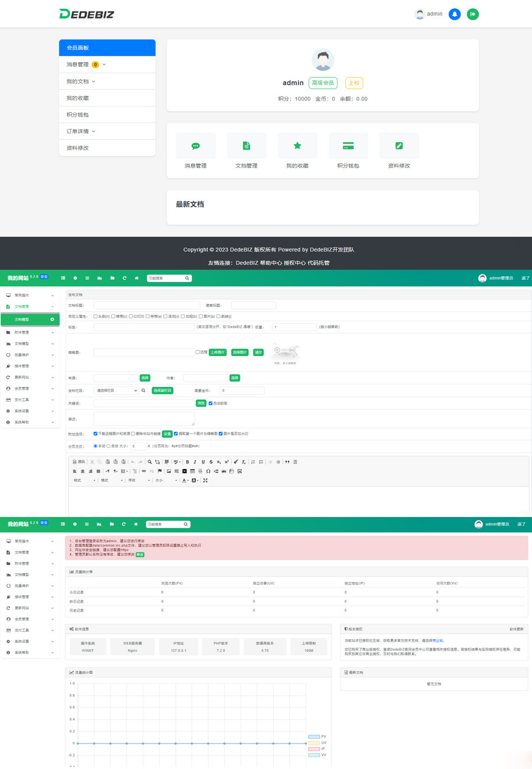This screenshot has width=532, height=769.
Task: Toggle bold formatting in the article editor
Action: pos(187,461)
